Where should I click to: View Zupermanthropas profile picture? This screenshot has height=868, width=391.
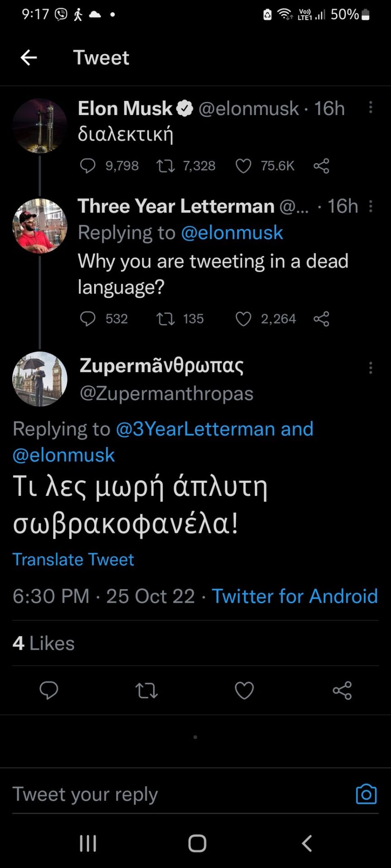click(40, 379)
